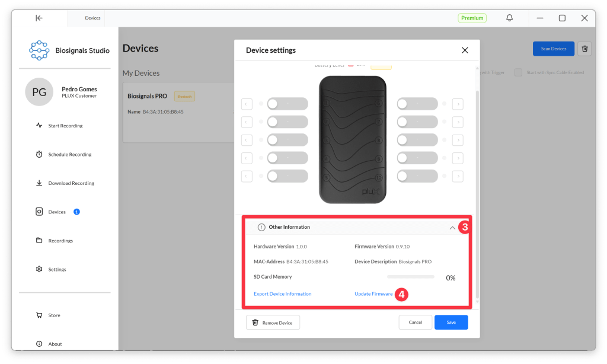Click the Biosignals PRO device image

tap(352, 139)
